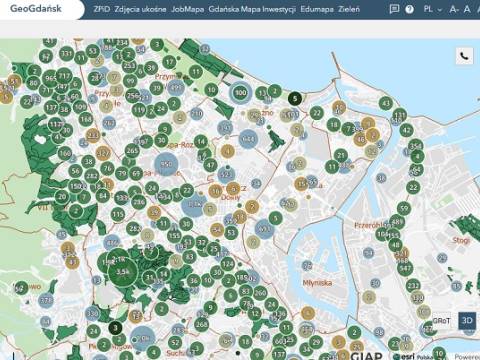Open the green 286 cluster
Screen dimensions: 480x360
[139, 202]
